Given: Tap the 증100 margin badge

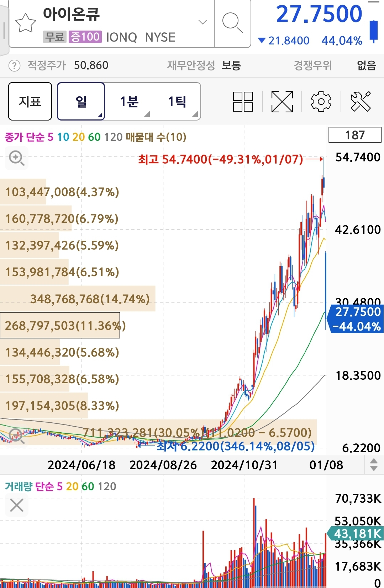Looking at the screenshot, I should [85, 37].
